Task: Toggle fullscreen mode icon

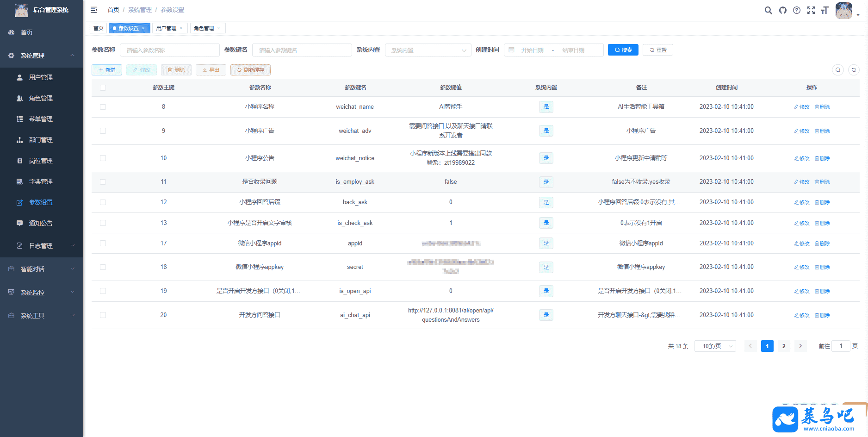Action: 811,10
